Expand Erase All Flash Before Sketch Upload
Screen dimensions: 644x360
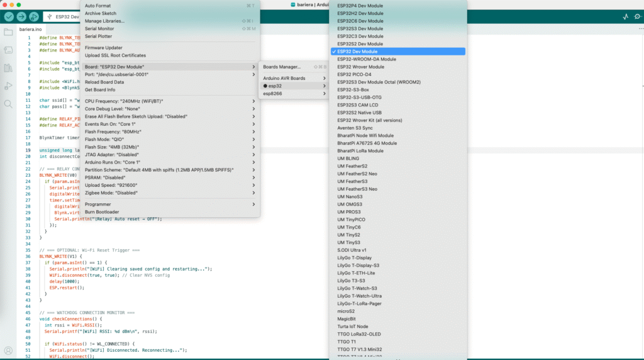click(x=170, y=116)
